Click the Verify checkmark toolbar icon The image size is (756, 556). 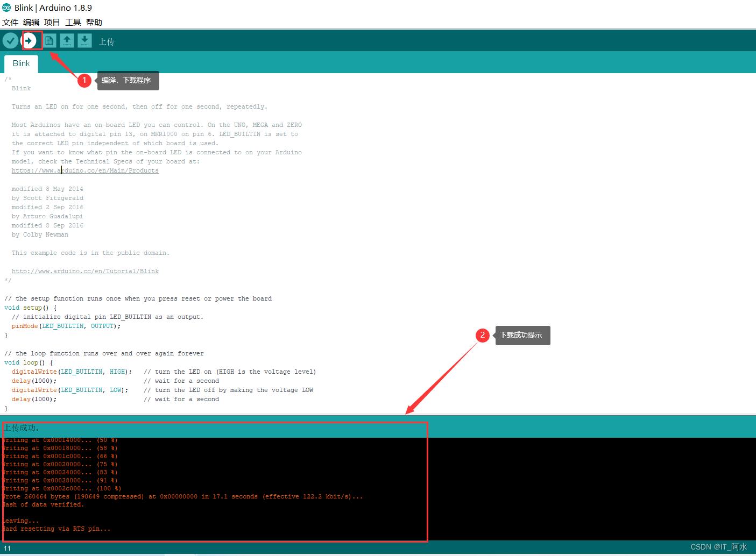10,40
